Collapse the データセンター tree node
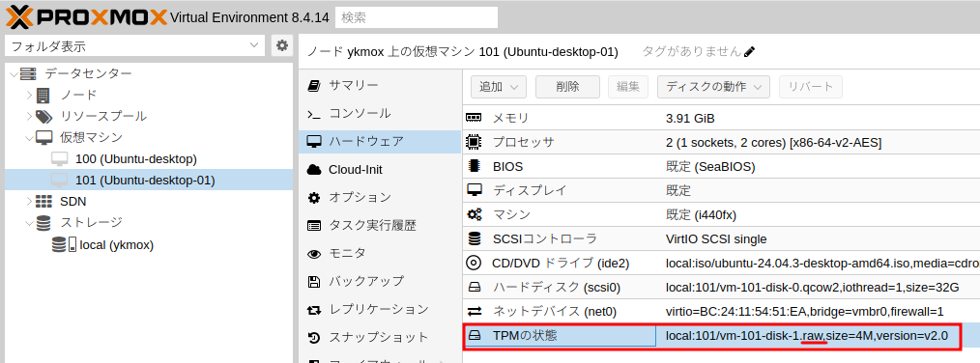Screen dimensions: 980x363 14,74
